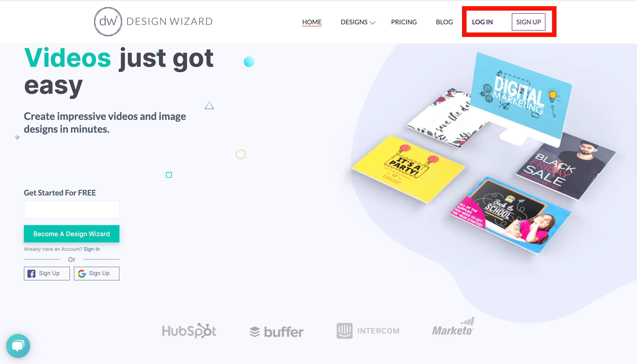
Task: Open the BLOG menu item
Action: tap(444, 21)
